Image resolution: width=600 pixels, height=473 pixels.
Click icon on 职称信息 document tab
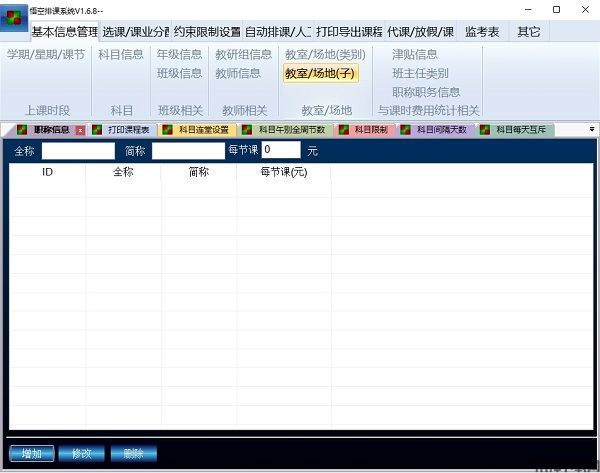[x=22, y=130]
